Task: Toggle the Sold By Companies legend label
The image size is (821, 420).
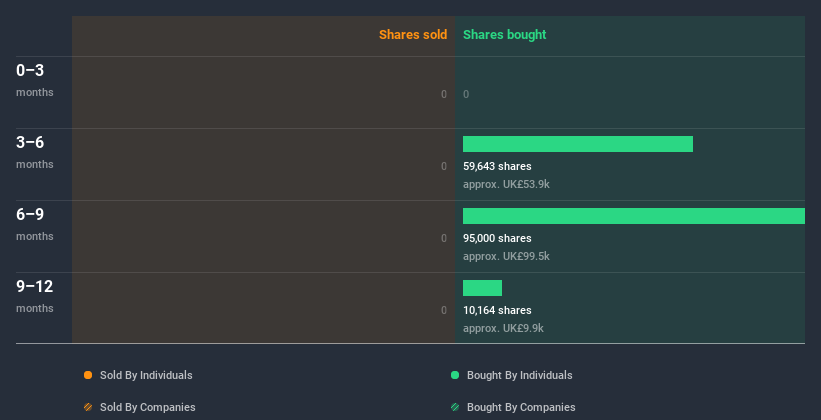Action: click(x=148, y=407)
